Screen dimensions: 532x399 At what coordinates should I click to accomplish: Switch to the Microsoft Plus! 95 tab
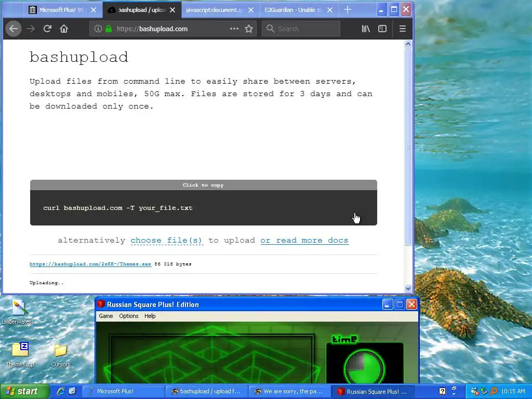click(x=61, y=10)
